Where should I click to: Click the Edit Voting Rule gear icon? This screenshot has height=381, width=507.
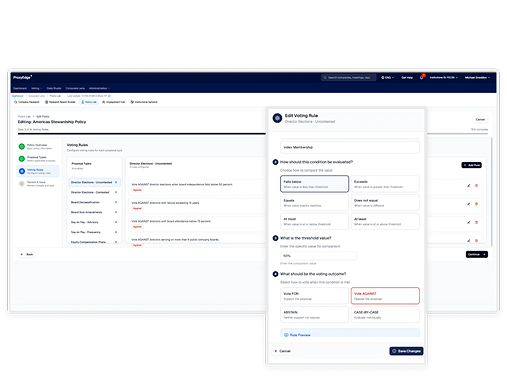(277, 118)
